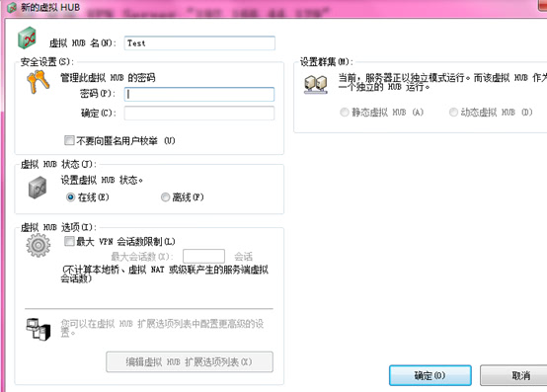This screenshot has width=547, height=392.
Task: Select 静态虚拟 HUB (A) radio option
Action: 345,113
